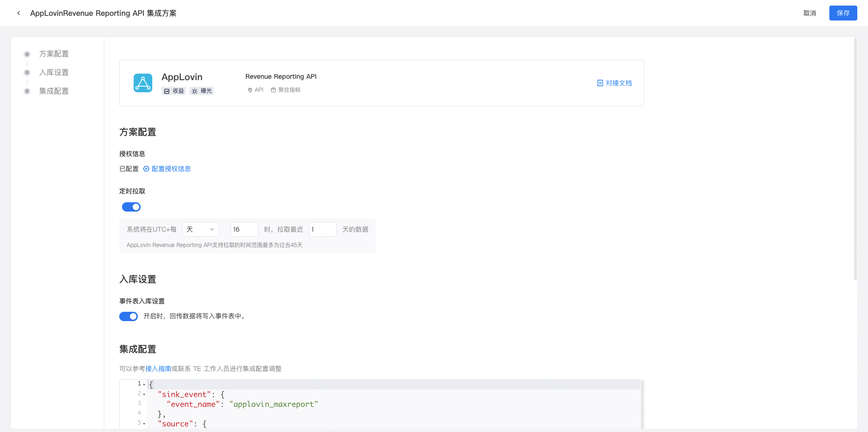The height and width of the screenshot is (432, 868).
Task: Click the 45-day range hint text
Action: (x=215, y=245)
